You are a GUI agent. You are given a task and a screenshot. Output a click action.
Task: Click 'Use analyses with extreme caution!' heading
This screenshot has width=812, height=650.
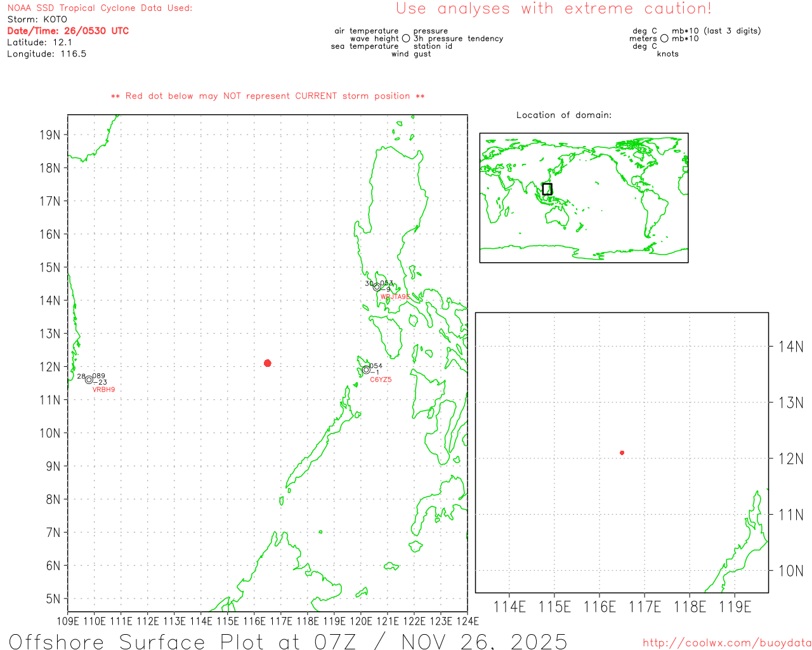pyautogui.click(x=553, y=9)
